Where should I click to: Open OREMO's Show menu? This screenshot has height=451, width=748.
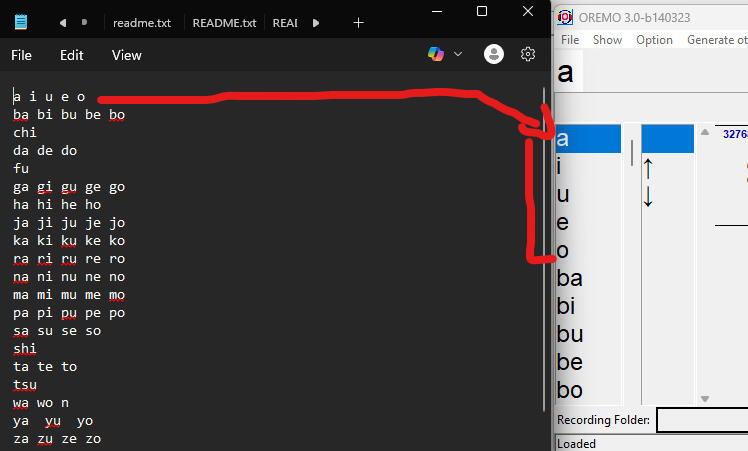coord(607,40)
